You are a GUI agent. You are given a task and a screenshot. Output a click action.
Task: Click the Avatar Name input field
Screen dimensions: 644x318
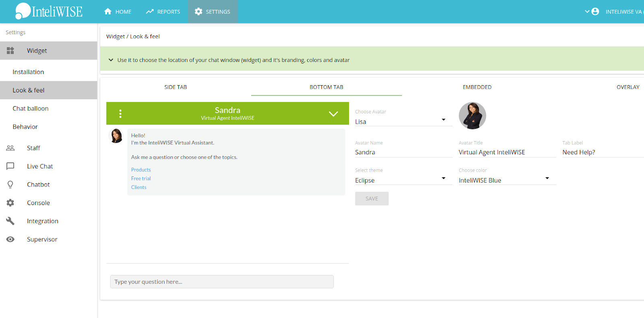coord(404,152)
